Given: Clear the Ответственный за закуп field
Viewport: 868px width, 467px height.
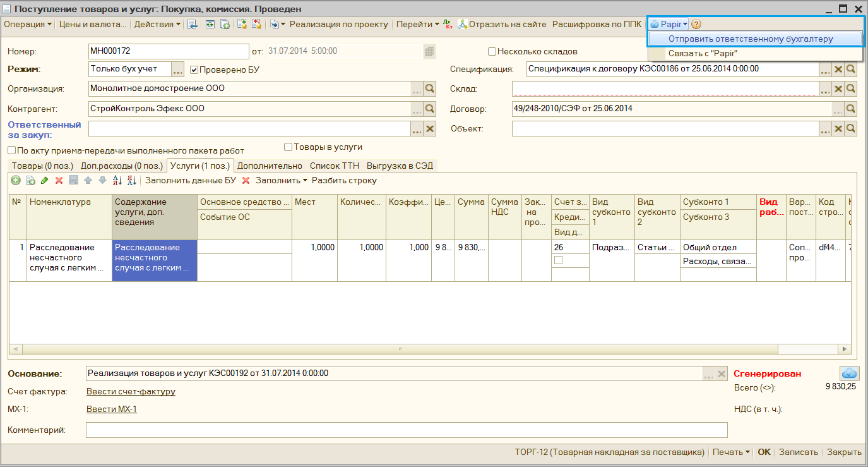Looking at the screenshot, I should tap(430, 129).
